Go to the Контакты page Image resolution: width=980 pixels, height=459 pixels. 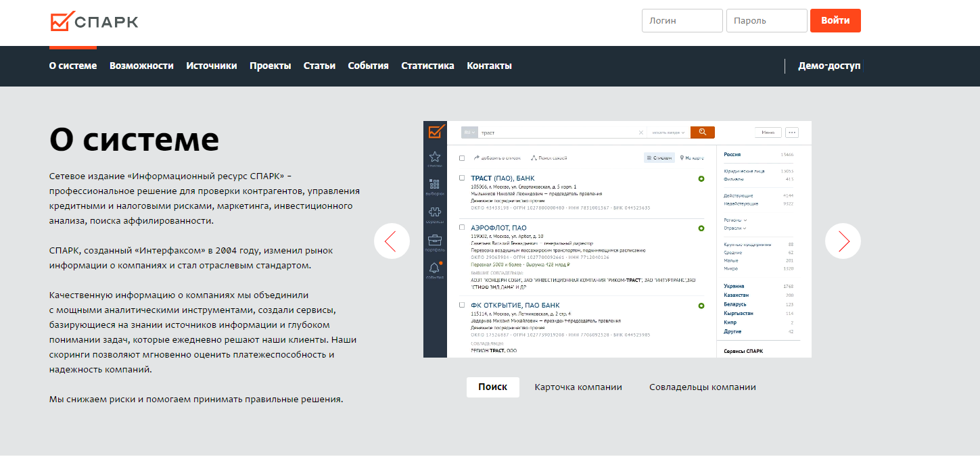click(489, 66)
